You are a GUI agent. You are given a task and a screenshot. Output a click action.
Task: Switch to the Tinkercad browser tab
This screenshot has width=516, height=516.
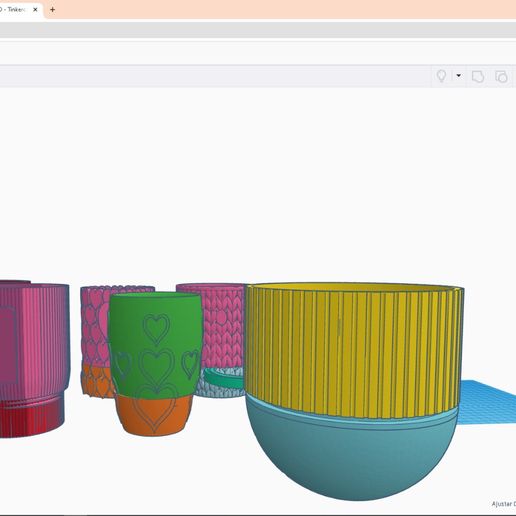pos(13,10)
